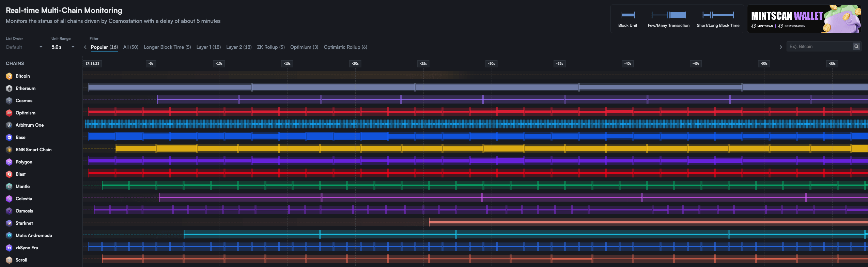Open the Unit Range 5.0s dropdown
Image resolution: width=868 pixels, height=267 pixels.
point(63,47)
